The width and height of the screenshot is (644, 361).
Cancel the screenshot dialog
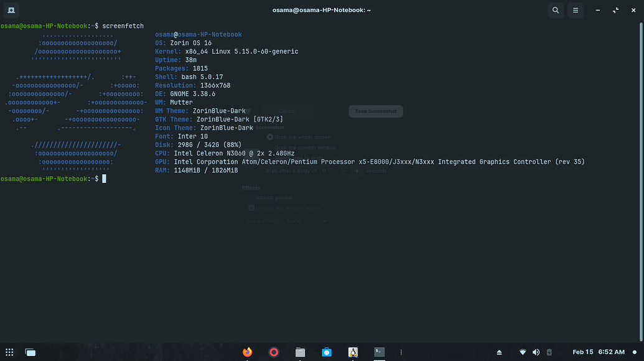[287, 111]
